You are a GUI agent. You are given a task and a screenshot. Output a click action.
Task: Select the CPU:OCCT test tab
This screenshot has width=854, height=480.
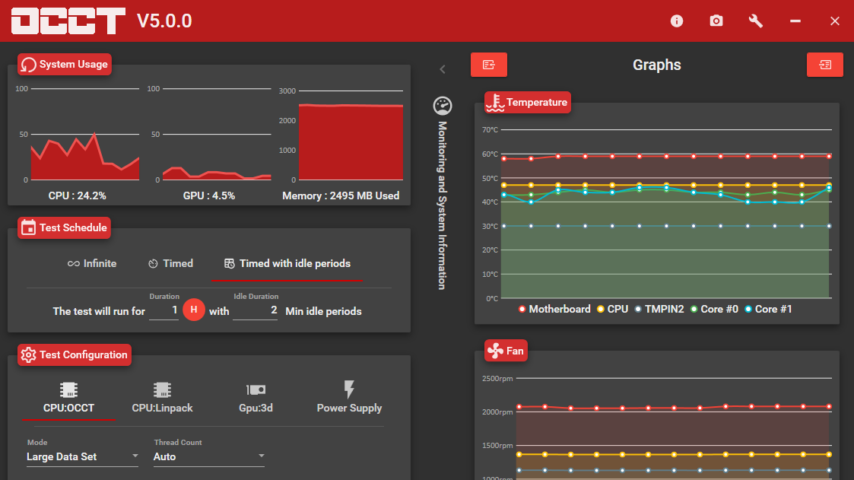point(69,398)
